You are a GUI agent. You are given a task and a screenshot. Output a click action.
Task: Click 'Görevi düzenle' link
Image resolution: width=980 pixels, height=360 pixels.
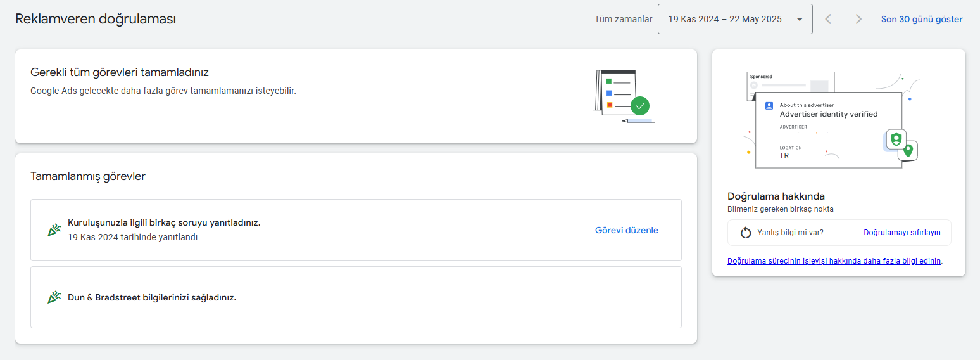click(x=627, y=230)
